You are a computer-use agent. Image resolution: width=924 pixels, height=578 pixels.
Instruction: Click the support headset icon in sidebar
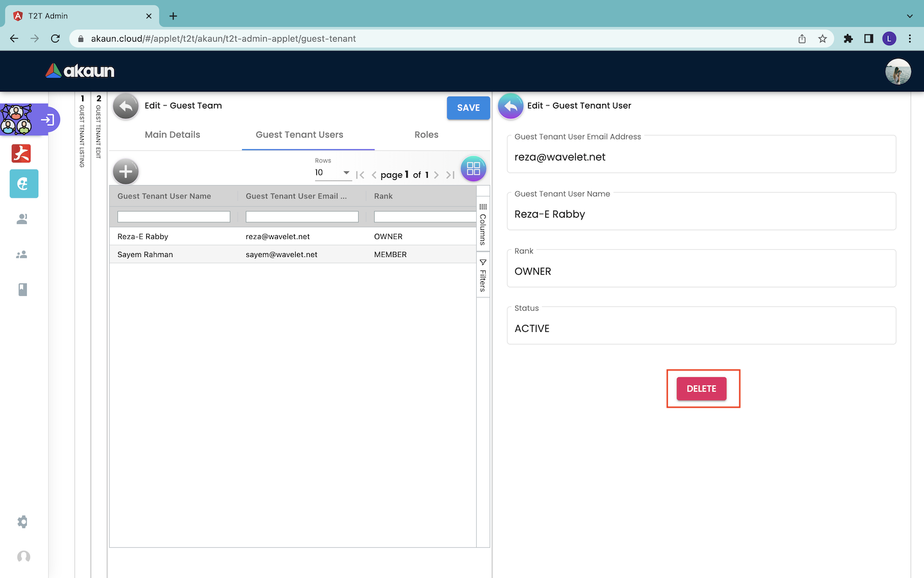(x=24, y=556)
